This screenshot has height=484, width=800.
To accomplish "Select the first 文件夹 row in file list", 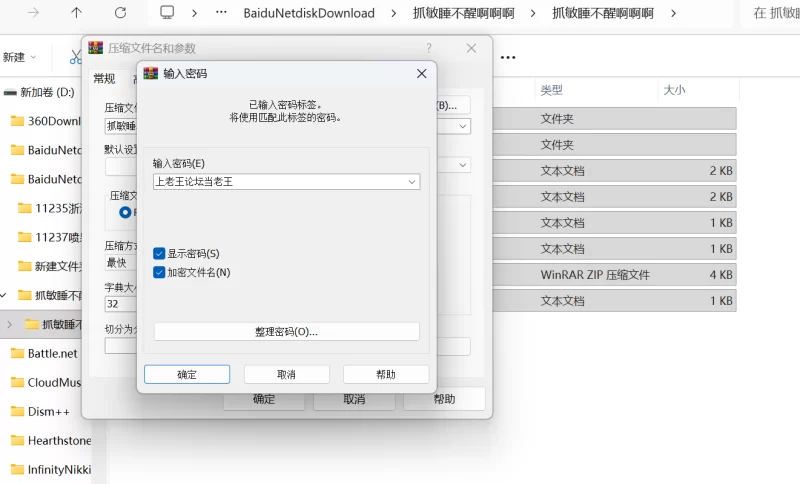I will click(x=614, y=119).
